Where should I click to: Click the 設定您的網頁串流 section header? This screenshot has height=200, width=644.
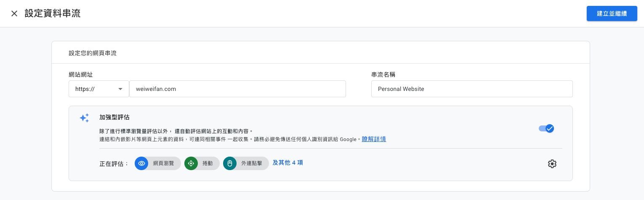pos(93,53)
